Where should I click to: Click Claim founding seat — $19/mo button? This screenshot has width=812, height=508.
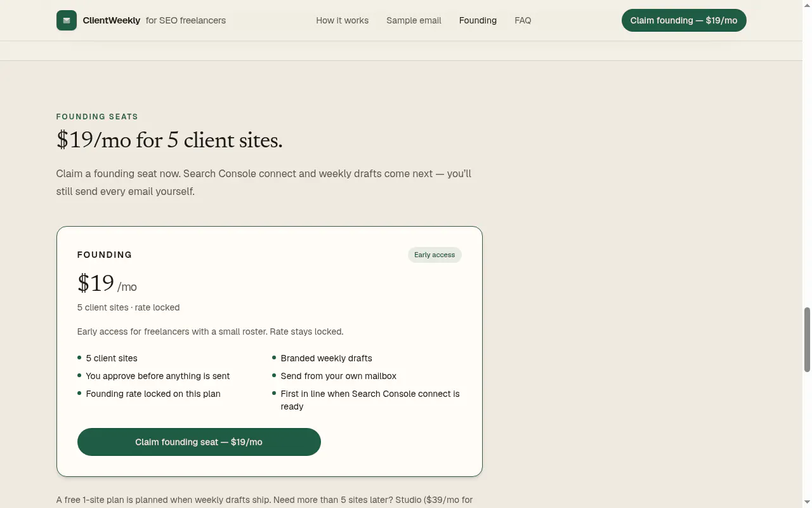coord(199,442)
